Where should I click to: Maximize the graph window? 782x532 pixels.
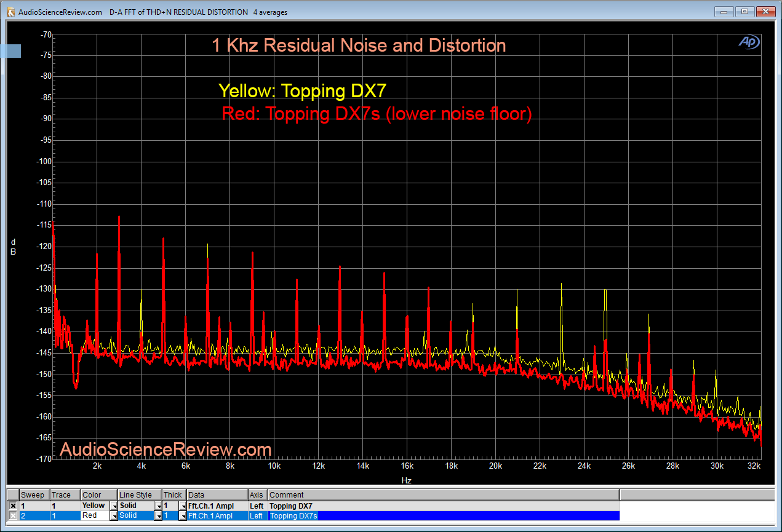click(744, 11)
